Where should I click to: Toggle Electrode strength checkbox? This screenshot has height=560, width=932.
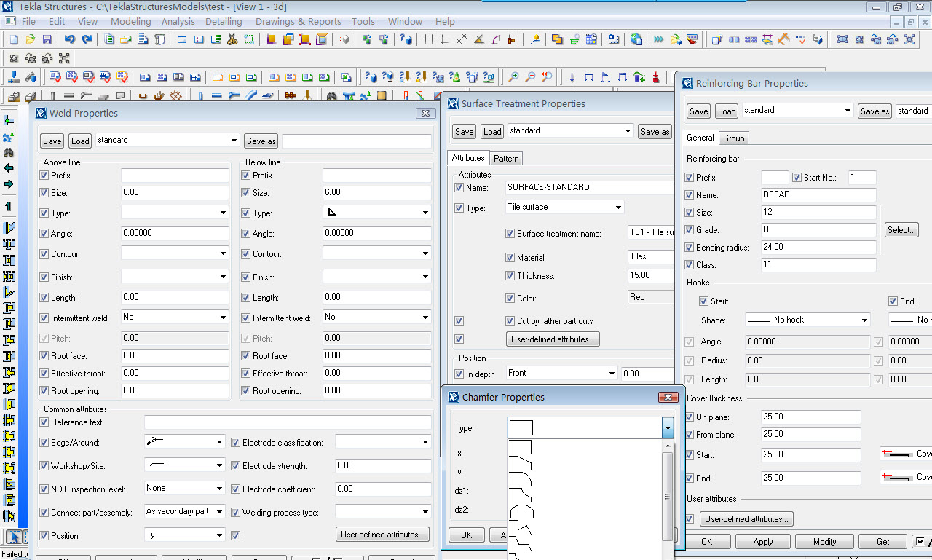click(236, 466)
